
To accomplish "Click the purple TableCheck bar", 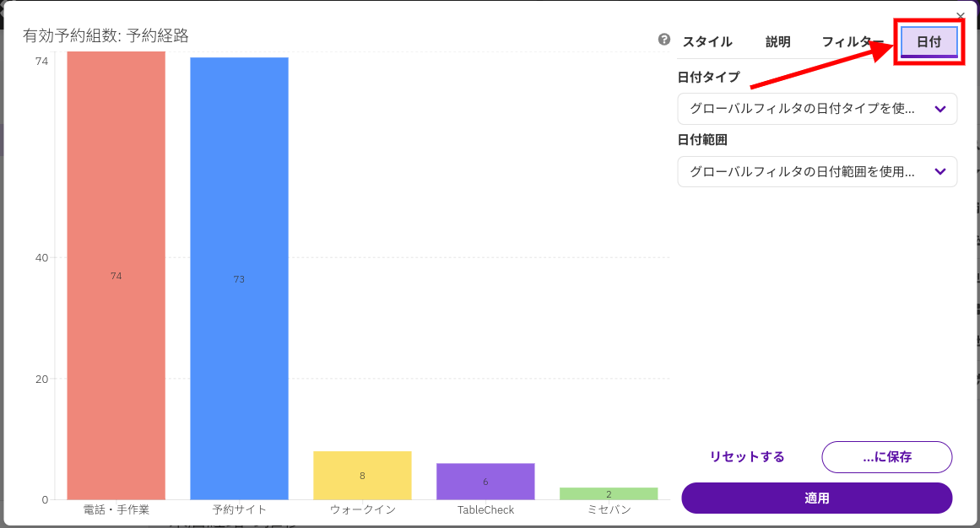I will [485, 481].
